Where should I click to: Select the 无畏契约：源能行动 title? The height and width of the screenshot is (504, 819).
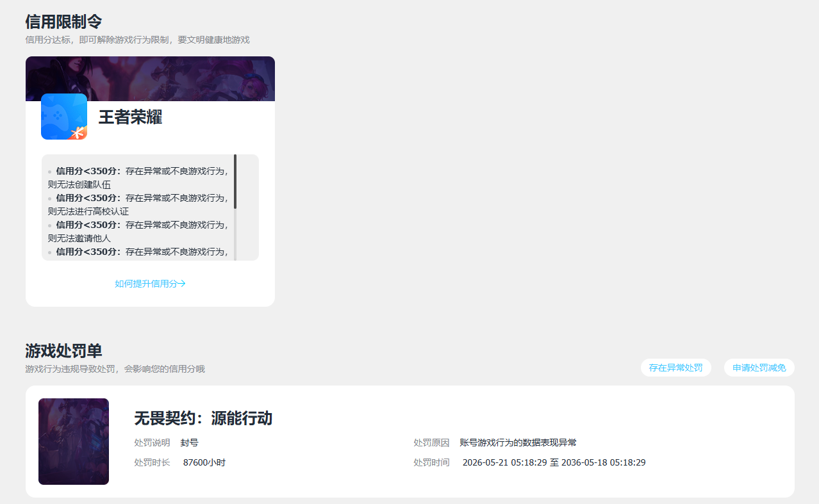pos(203,419)
